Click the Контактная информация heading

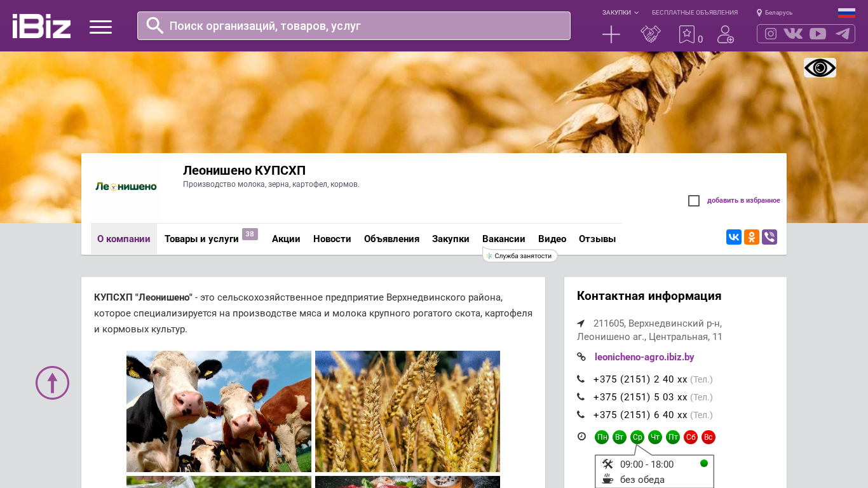tap(649, 296)
